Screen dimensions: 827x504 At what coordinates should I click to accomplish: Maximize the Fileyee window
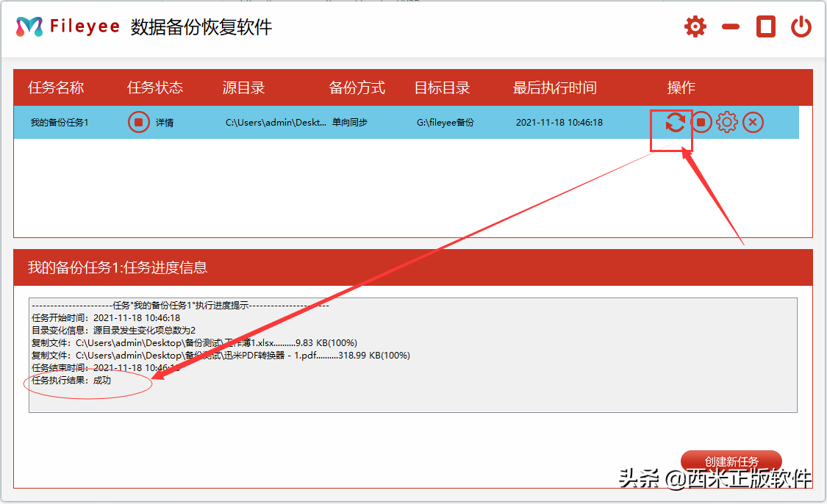coord(766,26)
